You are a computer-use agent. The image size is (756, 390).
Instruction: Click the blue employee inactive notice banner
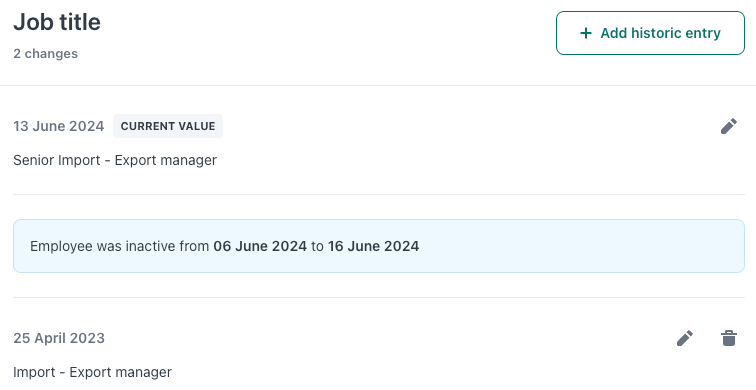(x=379, y=246)
